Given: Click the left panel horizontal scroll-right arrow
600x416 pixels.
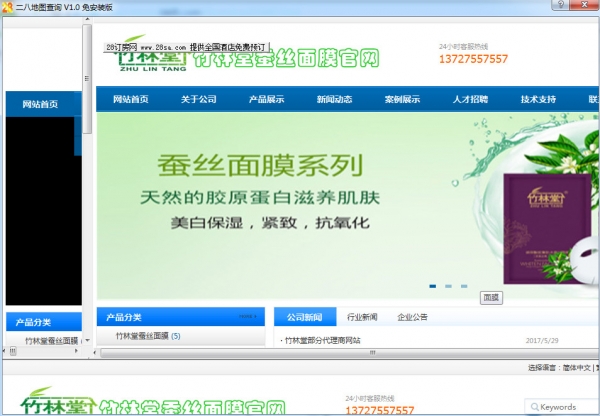Looking at the screenshot, I should 76,351.
